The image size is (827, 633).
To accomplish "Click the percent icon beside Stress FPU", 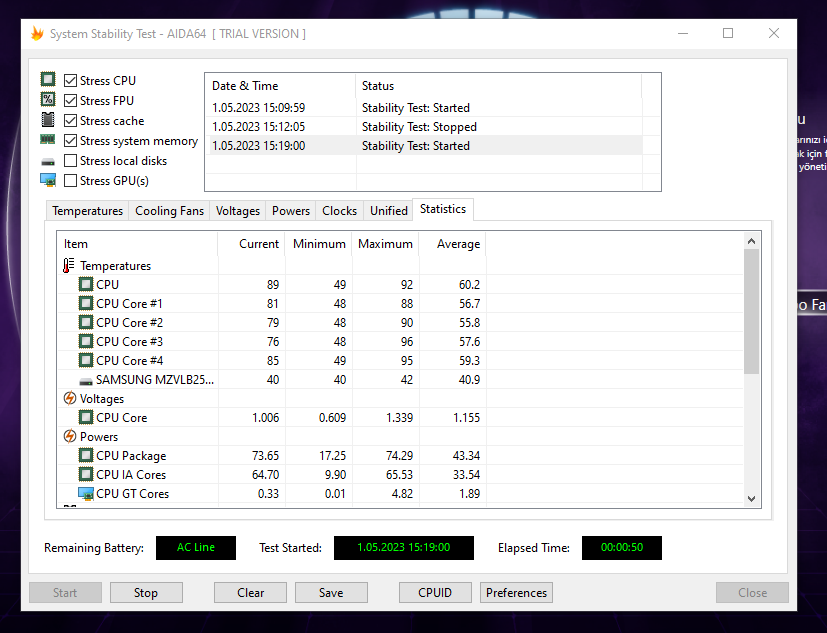I will click(x=48, y=99).
